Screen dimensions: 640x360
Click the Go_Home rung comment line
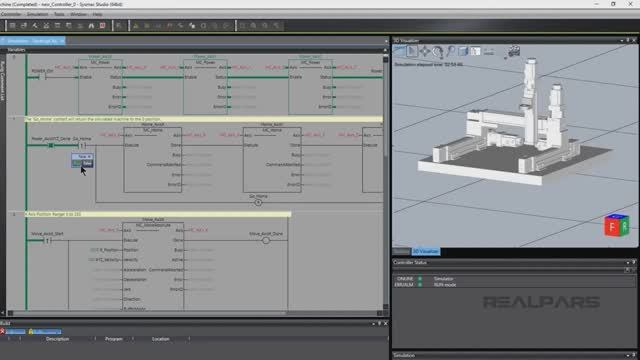click(204, 119)
